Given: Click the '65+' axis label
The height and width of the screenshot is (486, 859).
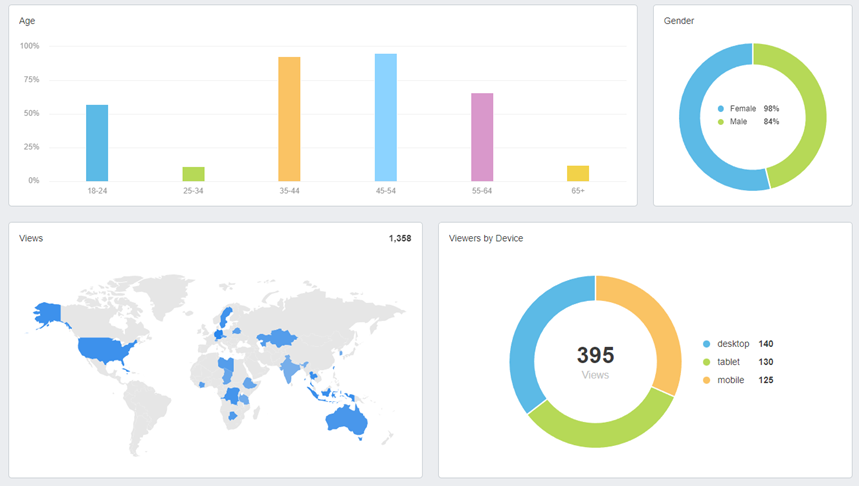Looking at the screenshot, I should [x=578, y=191].
